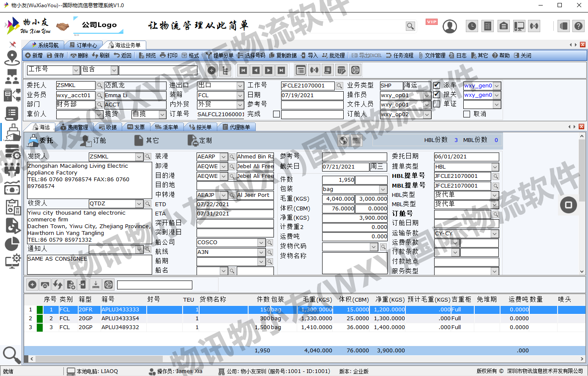Open the 收据 tab
588x376 pixels.
point(107,127)
